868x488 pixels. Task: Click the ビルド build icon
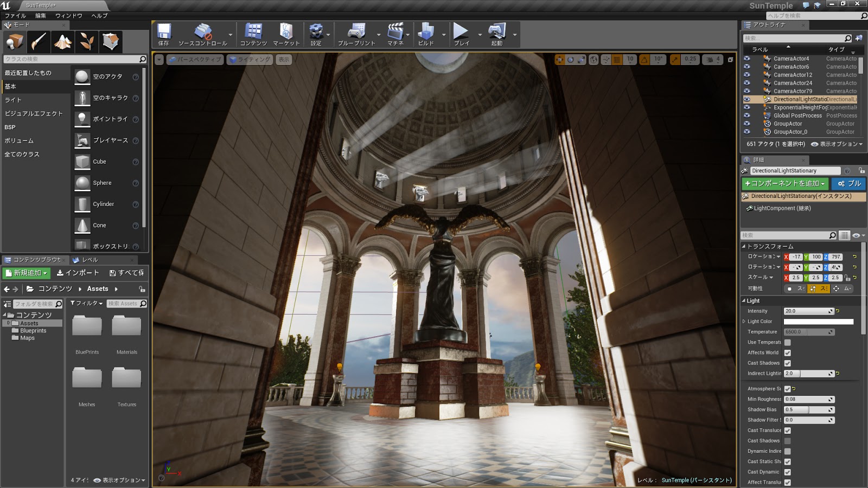(x=426, y=35)
